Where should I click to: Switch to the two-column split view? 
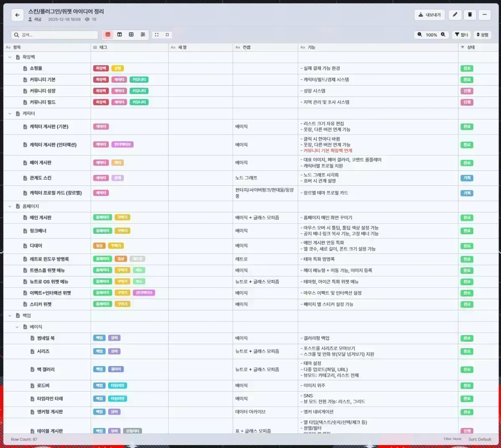point(119,35)
